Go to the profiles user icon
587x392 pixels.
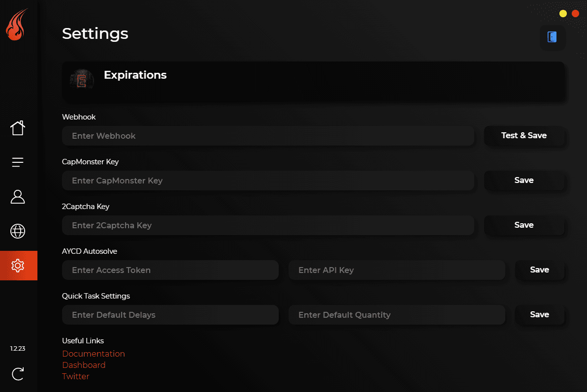[18, 197]
